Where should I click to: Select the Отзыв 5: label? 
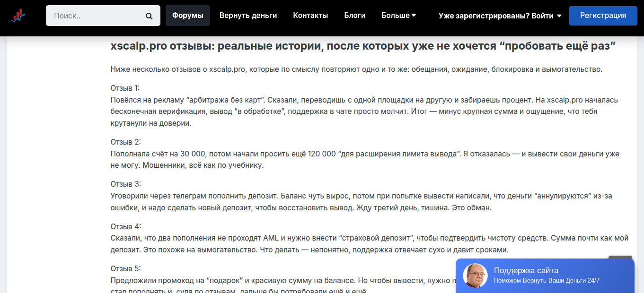point(126,268)
